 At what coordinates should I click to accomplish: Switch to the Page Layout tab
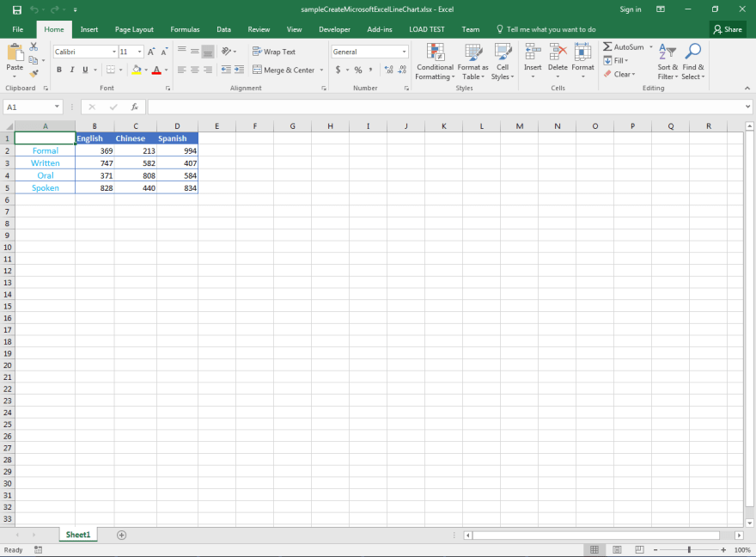coord(134,29)
